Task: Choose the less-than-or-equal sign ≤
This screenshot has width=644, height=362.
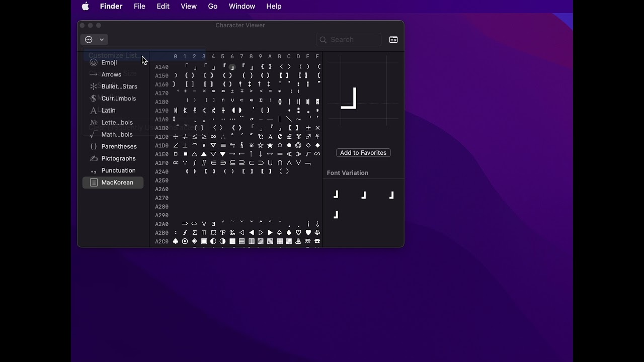Action: tap(195, 137)
